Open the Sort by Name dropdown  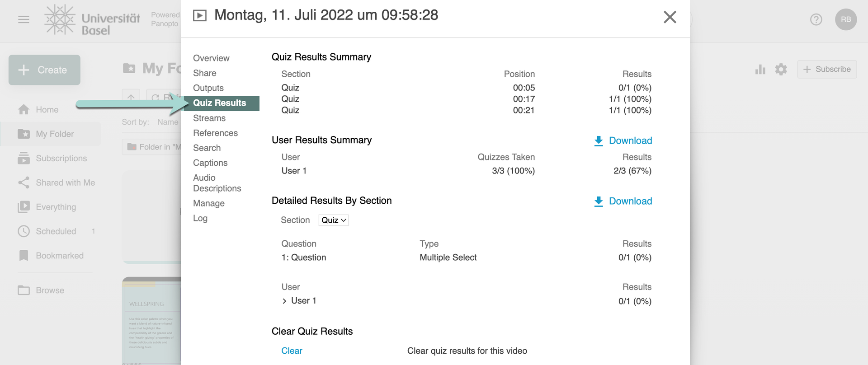(x=167, y=122)
